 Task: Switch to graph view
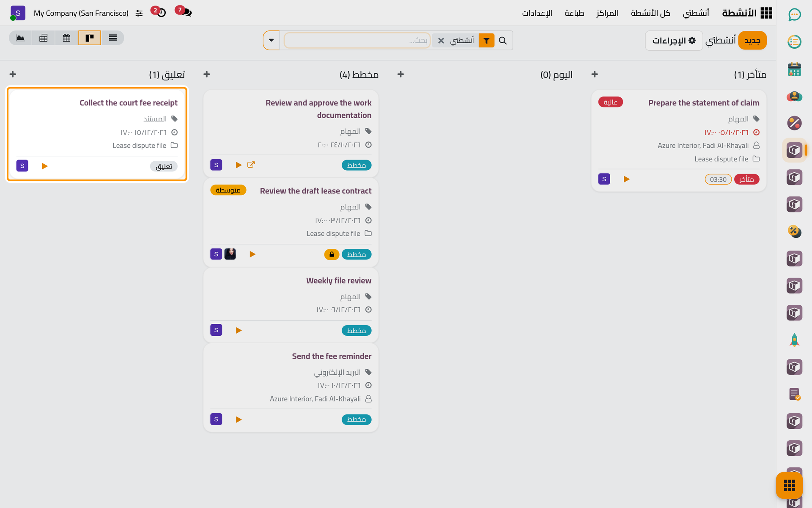pyautogui.click(x=20, y=38)
